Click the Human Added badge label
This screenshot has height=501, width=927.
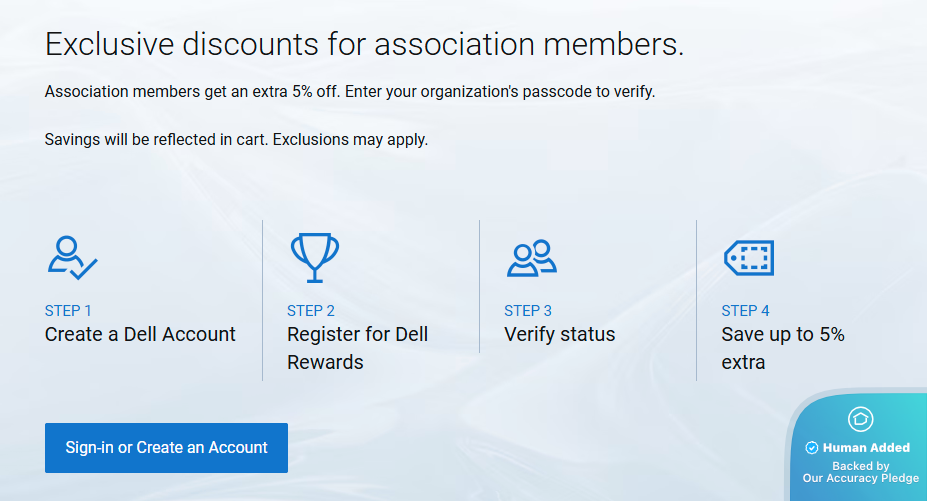point(866,448)
